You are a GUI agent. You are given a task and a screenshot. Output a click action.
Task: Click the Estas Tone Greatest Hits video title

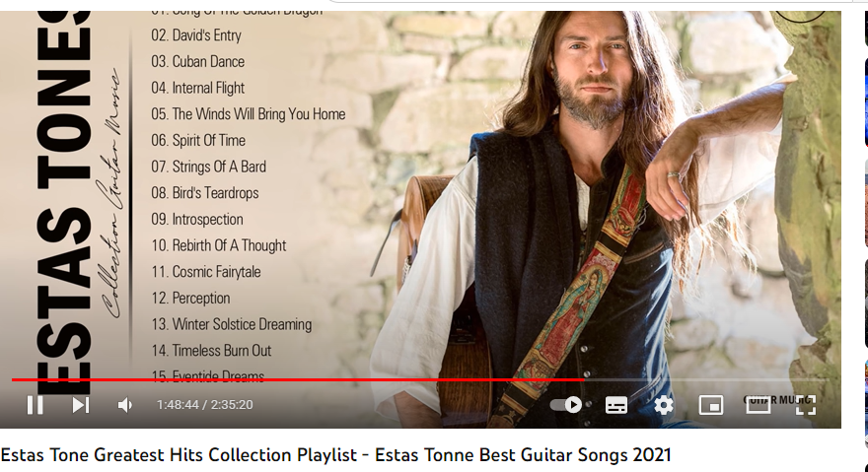coord(335,455)
